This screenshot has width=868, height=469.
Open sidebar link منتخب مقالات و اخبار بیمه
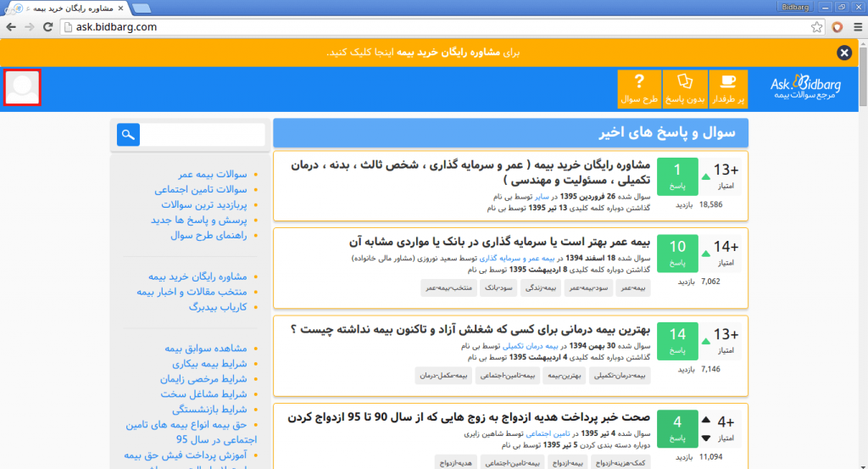[192, 292]
